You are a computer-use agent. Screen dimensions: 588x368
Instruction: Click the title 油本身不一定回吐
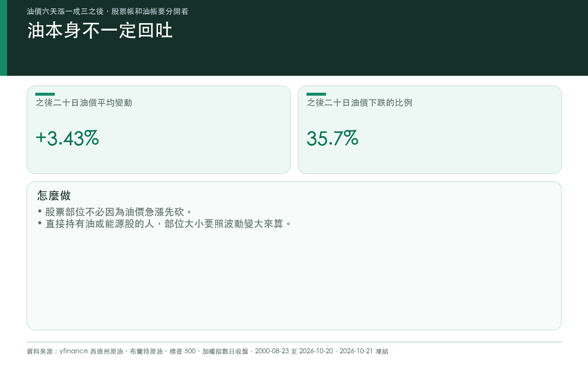[x=100, y=30]
